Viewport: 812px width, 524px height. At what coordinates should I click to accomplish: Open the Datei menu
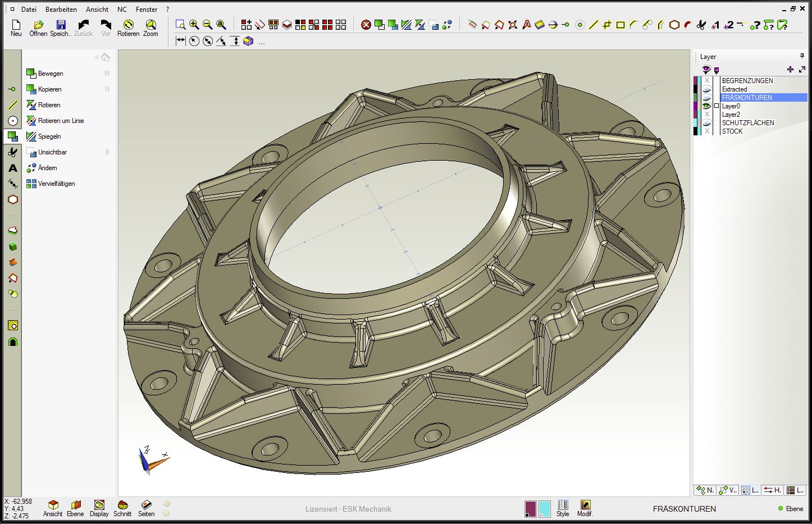point(29,10)
